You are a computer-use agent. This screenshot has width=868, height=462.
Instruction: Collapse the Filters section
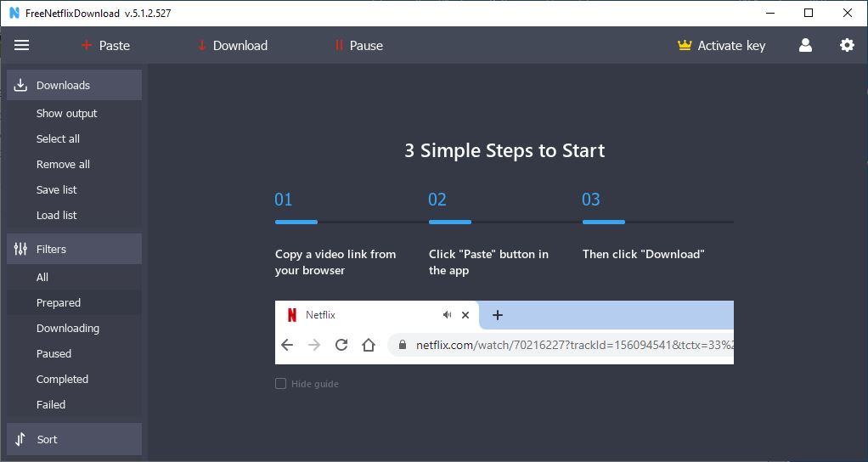tap(74, 249)
